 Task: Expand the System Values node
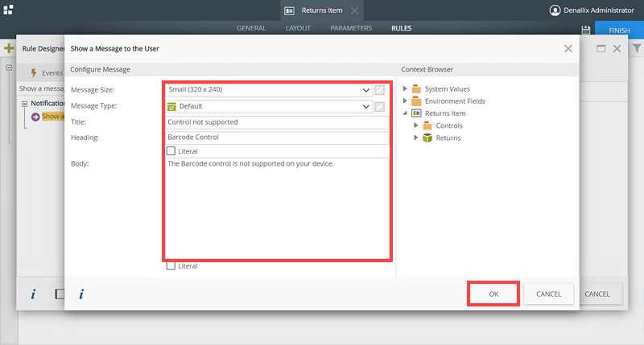405,88
